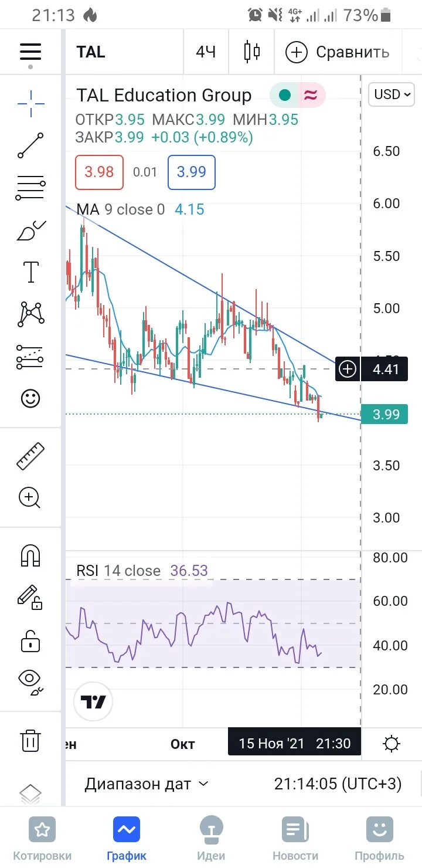The width and height of the screenshot is (422, 868).
Task: Switch to the Идеи tab
Action: (x=211, y=839)
